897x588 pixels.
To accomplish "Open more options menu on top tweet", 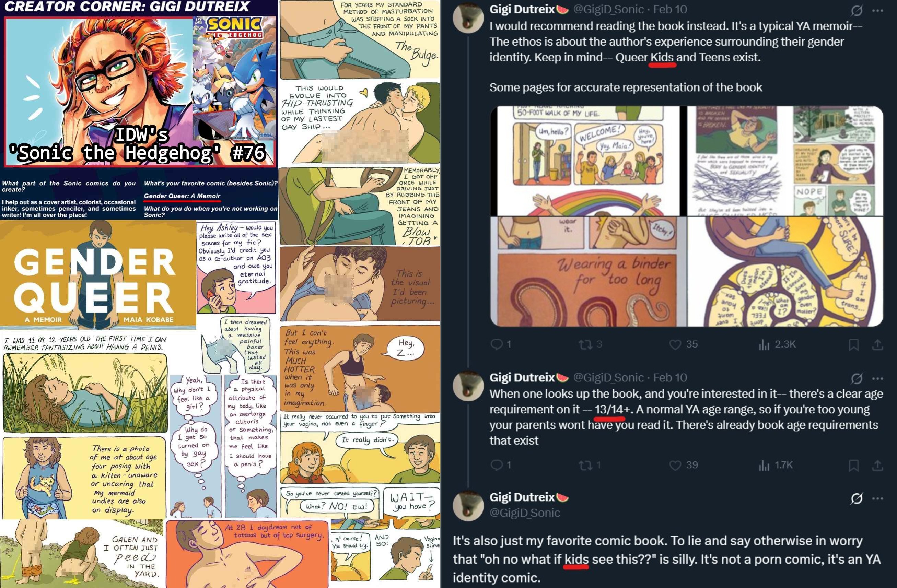I will pos(877,10).
